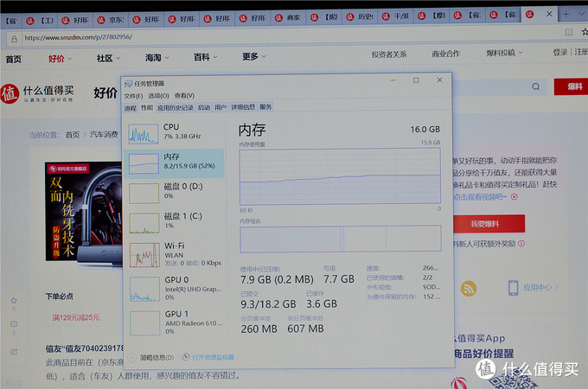Open the CPU performance graph in Task Manager
The width and height of the screenshot is (588, 389).
pyautogui.click(x=175, y=132)
